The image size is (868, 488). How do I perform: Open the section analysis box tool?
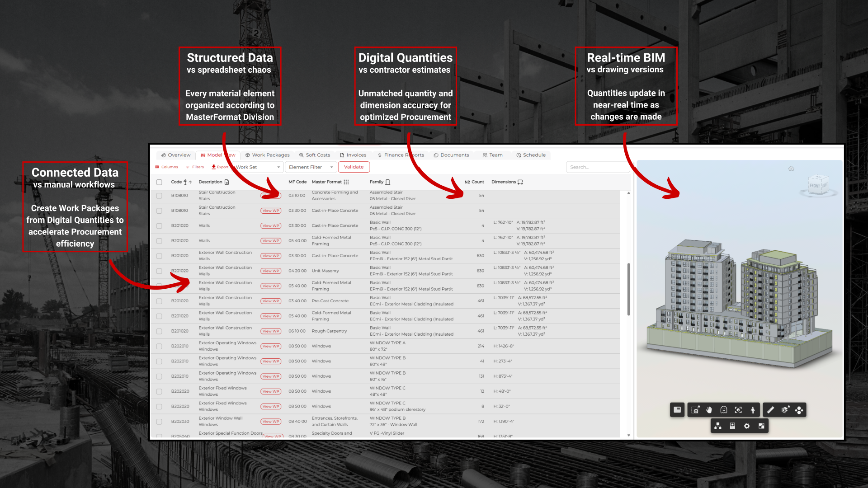click(785, 410)
